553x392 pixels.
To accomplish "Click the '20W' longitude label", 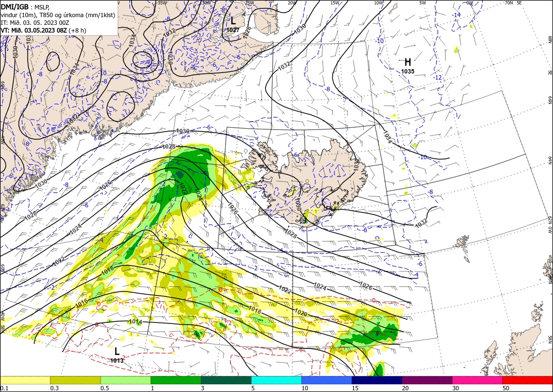I will coord(291,3).
